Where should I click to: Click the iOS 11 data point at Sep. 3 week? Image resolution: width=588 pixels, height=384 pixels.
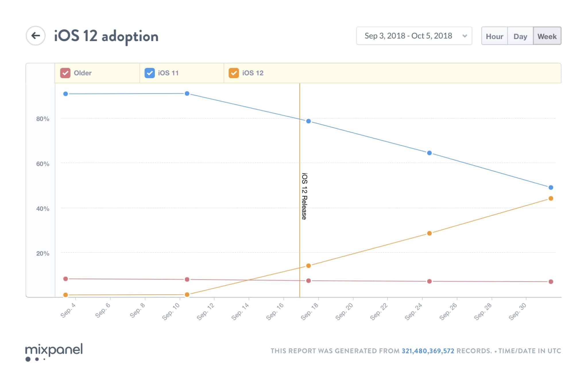tap(65, 94)
